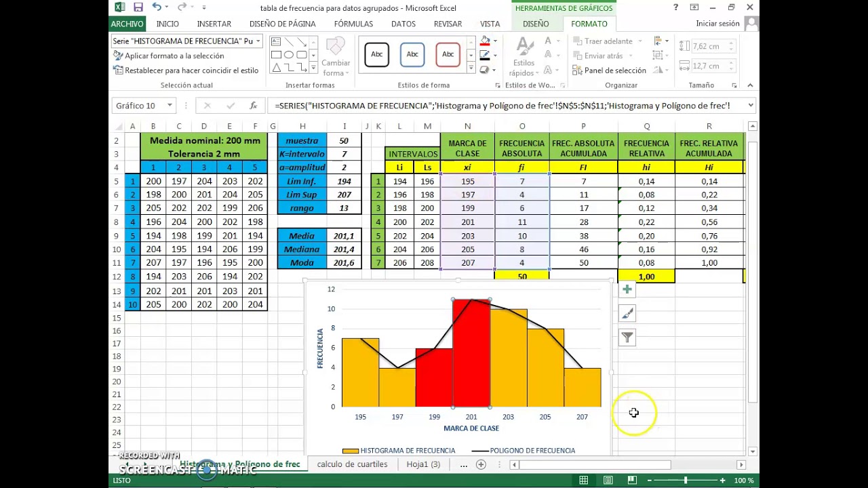Click the chart filters funnel button
This screenshot has width=868, height=488.
point(627,337)
